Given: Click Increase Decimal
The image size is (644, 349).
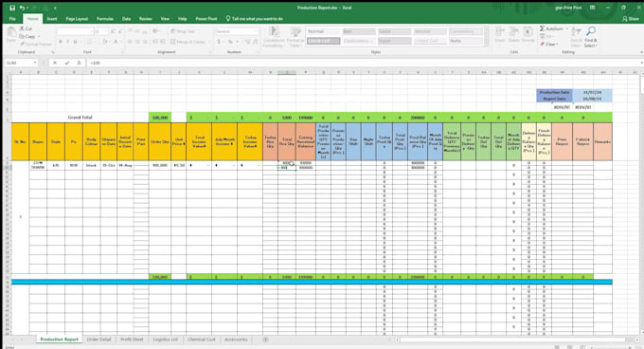Looking at the screenshot, I should coord(248,42).
